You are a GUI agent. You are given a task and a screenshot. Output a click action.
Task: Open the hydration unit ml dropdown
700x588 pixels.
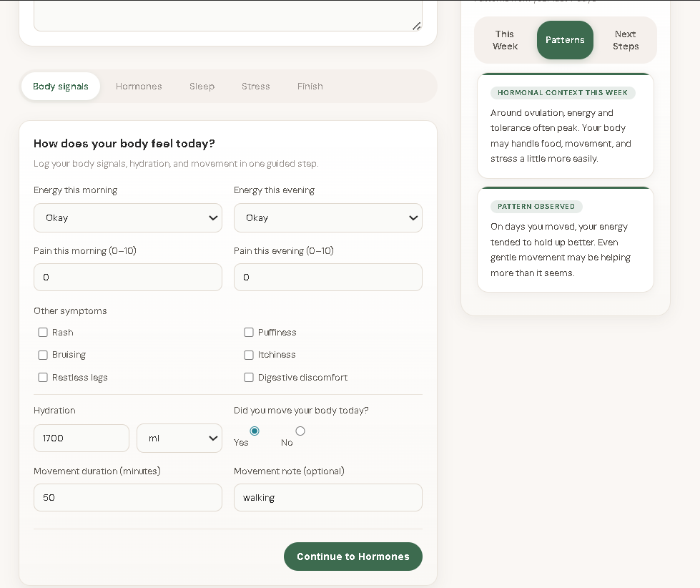(x=179, y=438)
